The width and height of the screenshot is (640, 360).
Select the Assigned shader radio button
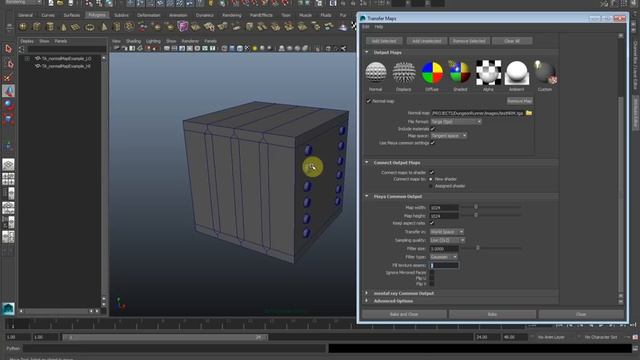[431, 186]
